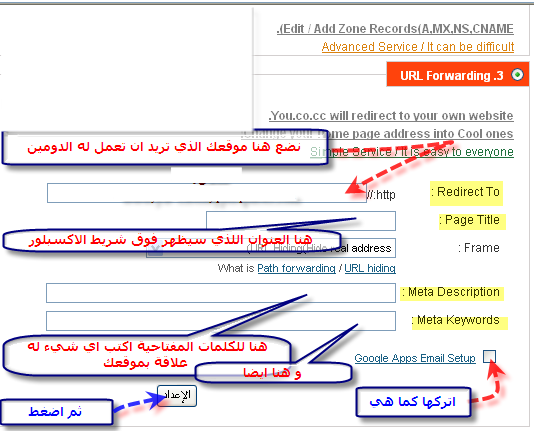Open the URL hiding help link
Viewport: 534px width, 431px height.
coord(370,268)
